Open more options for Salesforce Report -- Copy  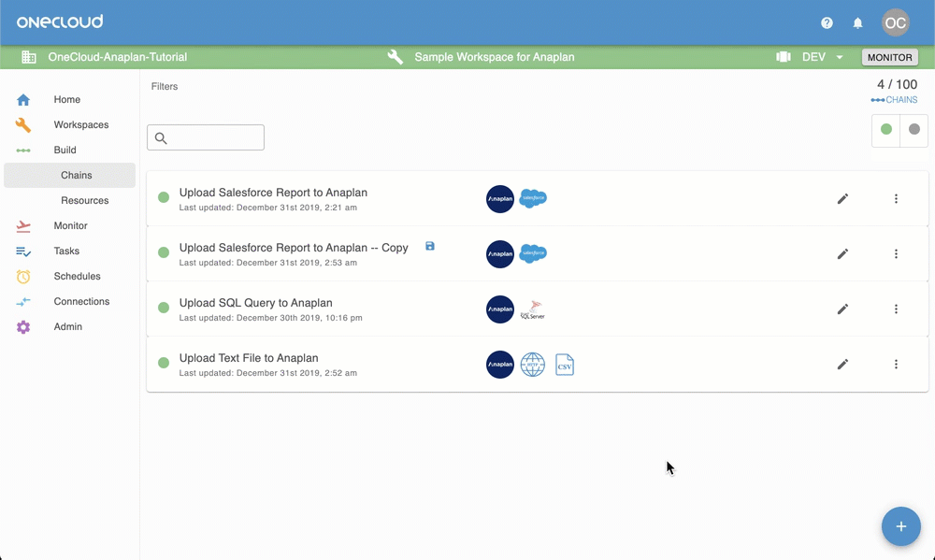(896, 254)
